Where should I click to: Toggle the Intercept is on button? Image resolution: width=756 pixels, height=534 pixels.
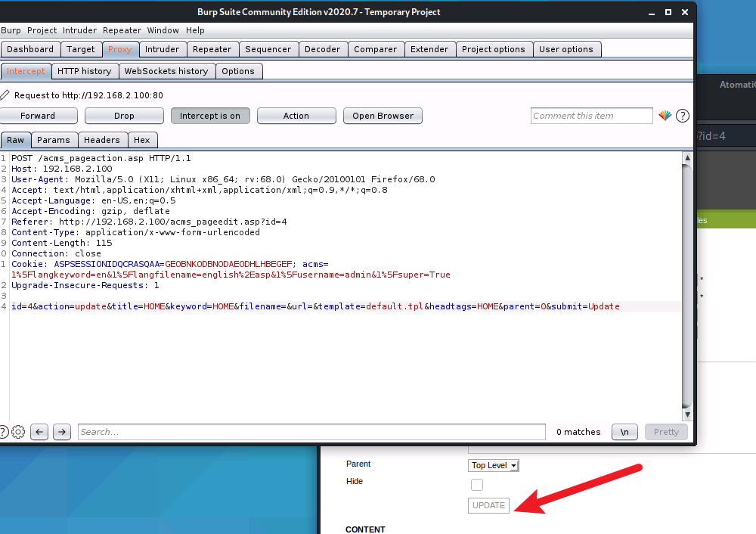[x=210, y=116]
